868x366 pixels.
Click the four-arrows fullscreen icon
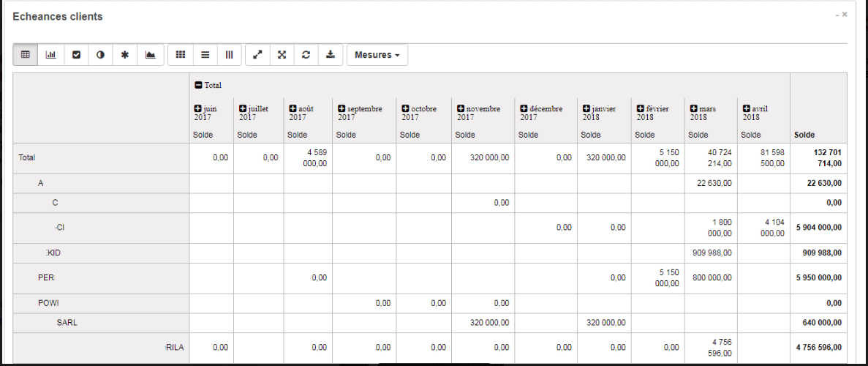click(x=282, y=55)
